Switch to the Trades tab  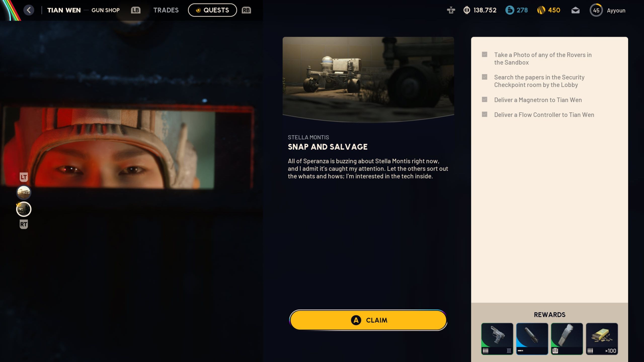pos(166,10)
